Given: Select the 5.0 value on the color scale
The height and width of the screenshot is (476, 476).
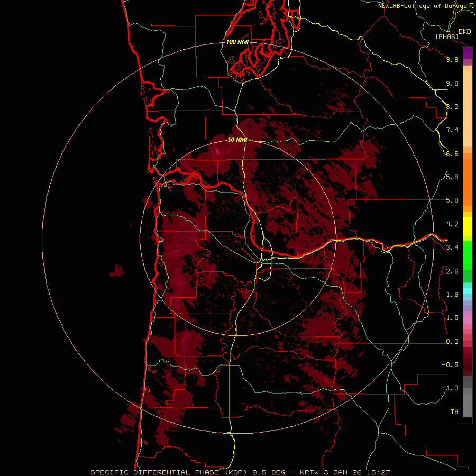Looking at the screenshot, I should coord(452,200).
